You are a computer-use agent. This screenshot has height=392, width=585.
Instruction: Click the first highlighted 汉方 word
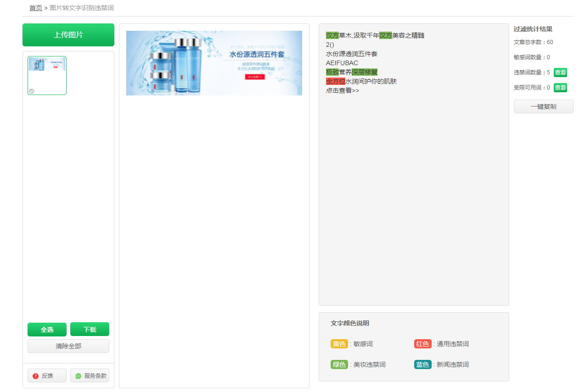click(332, 35)
